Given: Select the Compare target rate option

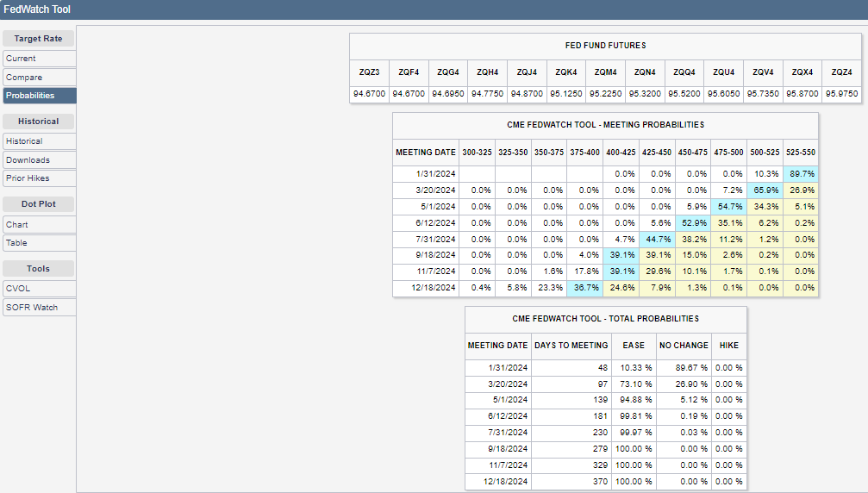Looking at the screenshot, I should (40, 77).
